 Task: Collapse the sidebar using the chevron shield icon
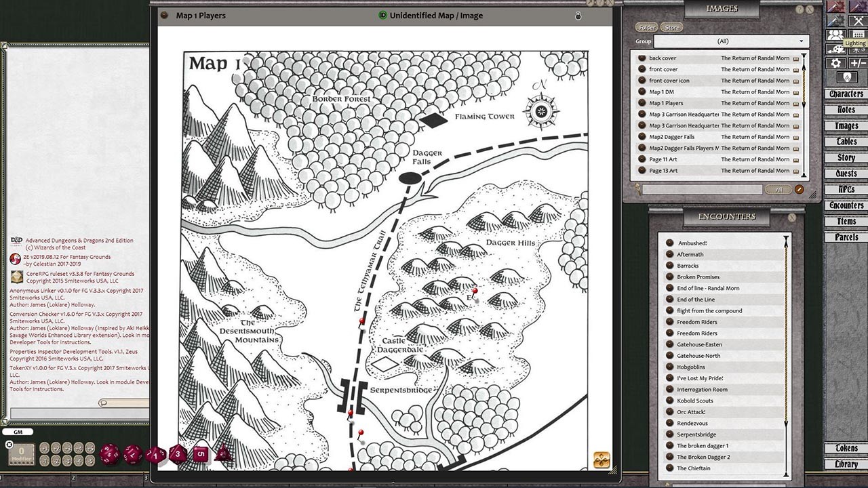click(846, 75)
